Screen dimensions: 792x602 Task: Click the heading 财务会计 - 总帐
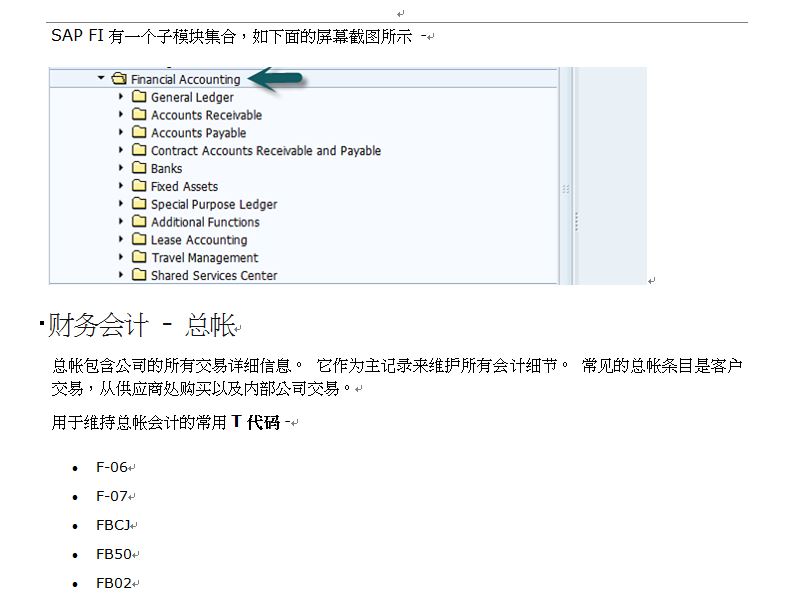pos(141,325)
